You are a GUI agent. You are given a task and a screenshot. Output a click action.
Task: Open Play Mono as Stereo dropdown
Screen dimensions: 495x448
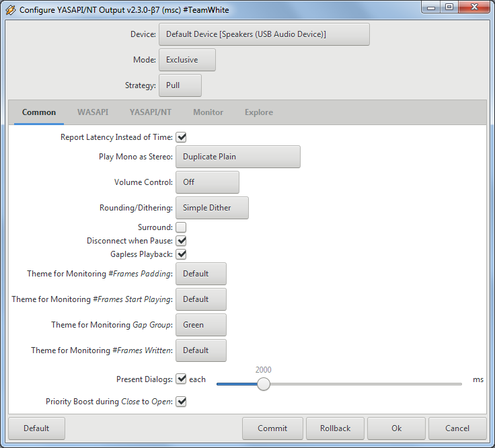coord(237,157)
